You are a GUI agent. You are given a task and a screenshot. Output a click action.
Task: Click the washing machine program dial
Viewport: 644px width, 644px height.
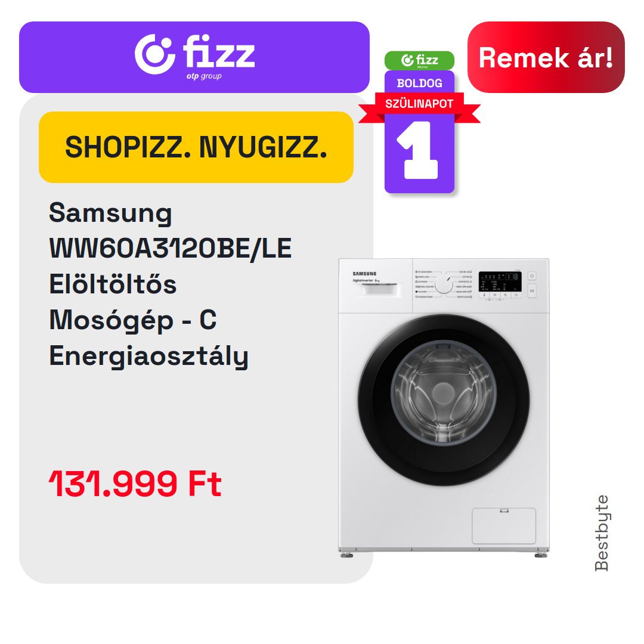coord(444,284)
